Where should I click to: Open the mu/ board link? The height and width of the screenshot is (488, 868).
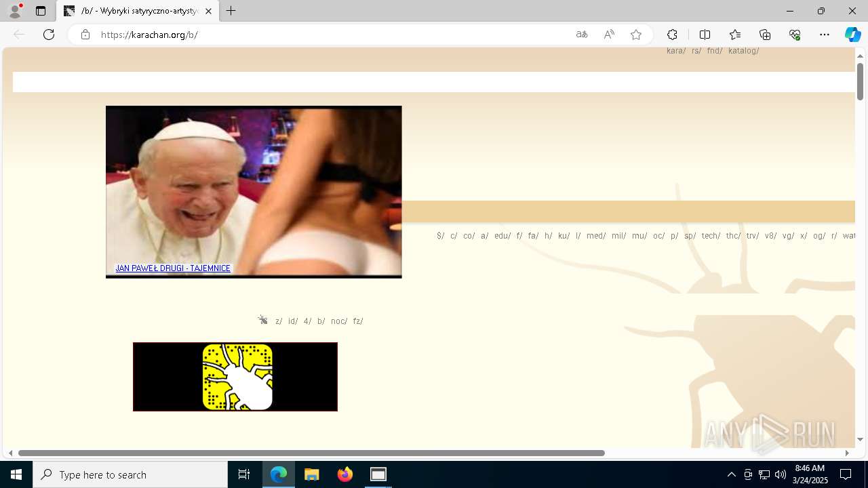pyautogui.click(x=639, y=236)
